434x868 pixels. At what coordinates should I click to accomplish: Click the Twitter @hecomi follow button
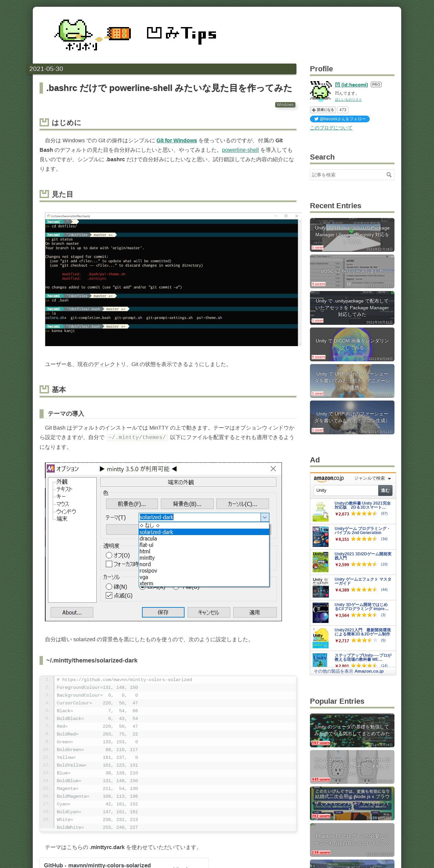340,119
